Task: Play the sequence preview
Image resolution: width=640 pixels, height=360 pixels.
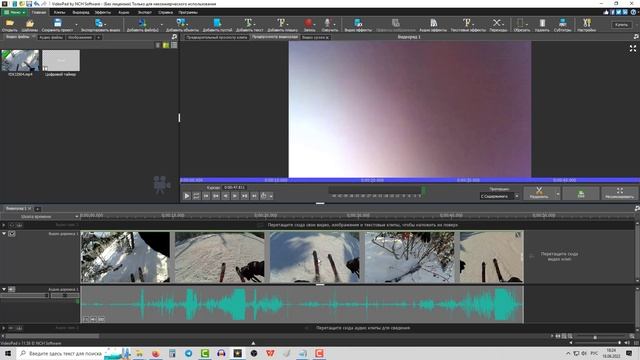Action: (x=187, y=196)
